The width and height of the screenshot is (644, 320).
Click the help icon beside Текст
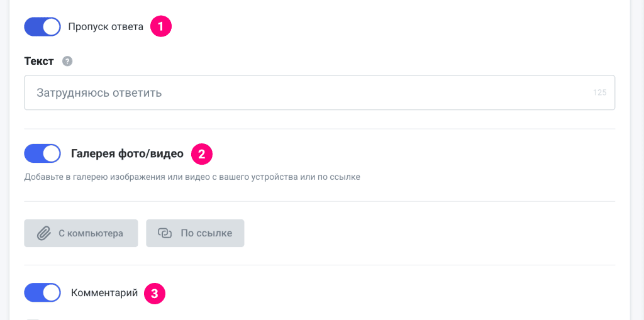tap(67, 62)
